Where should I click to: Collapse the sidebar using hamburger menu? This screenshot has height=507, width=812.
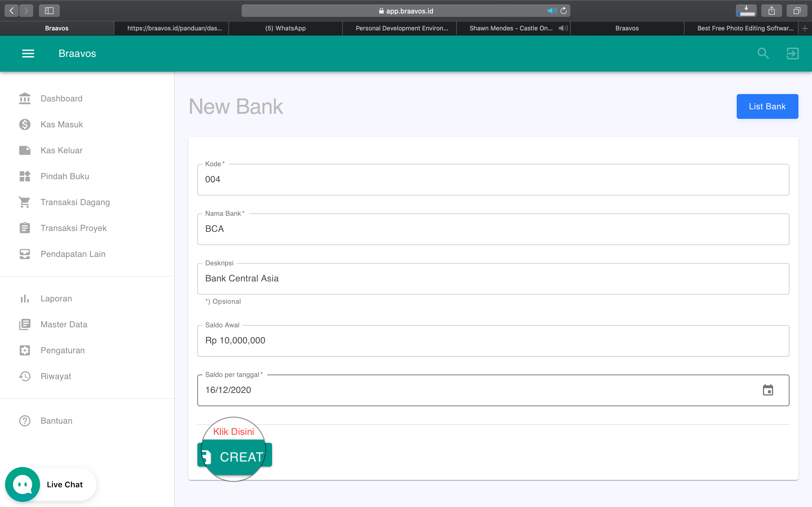click(x=28, y=53)
